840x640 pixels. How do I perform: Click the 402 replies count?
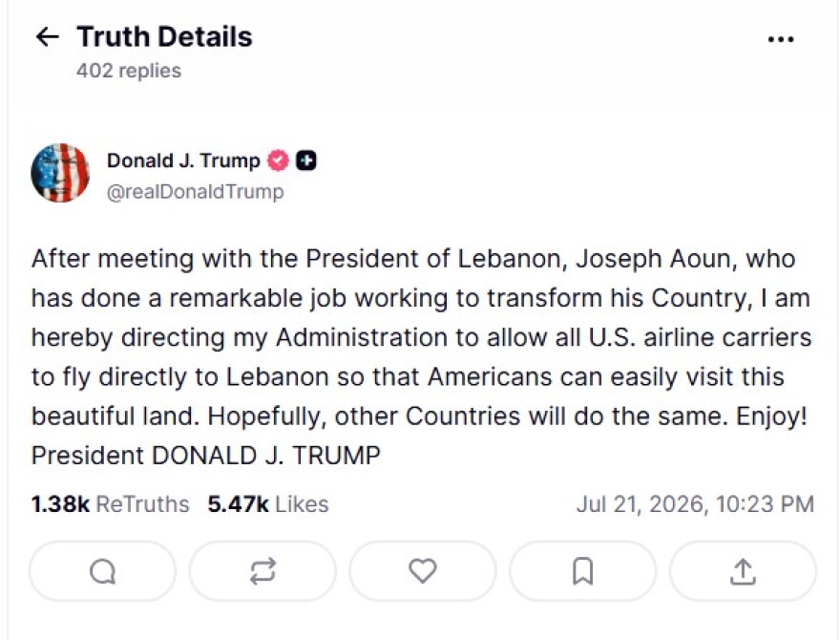pos(129,71)
